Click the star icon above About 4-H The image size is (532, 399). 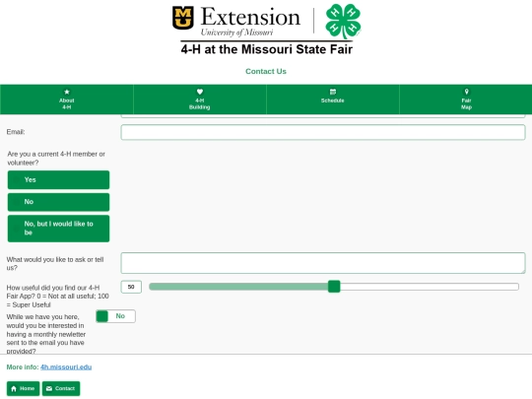(x=67, y=92)
